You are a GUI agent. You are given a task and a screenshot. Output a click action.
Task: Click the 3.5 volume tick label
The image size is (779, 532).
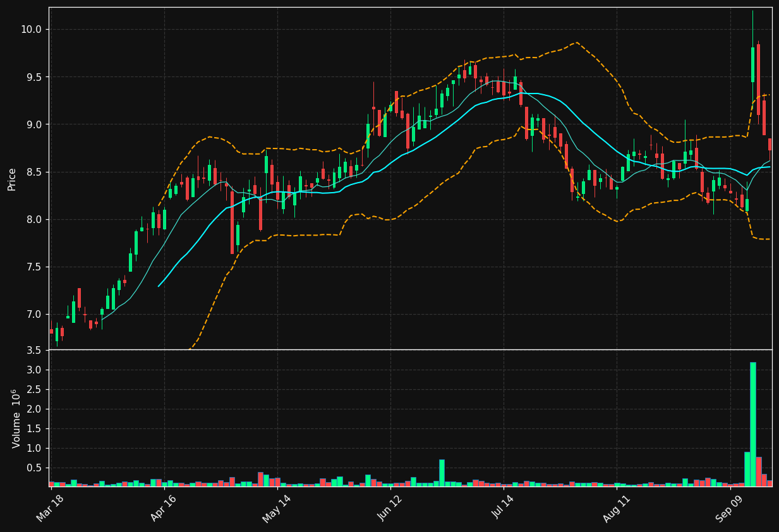(x=33, y=350)
